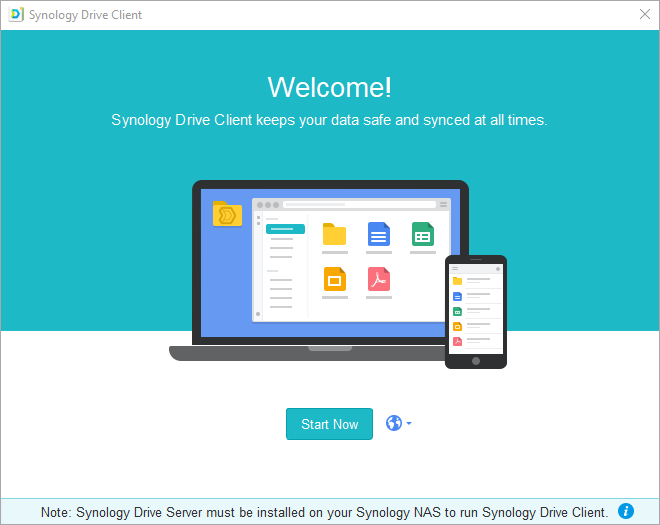Click the teal highlighted sidebar item in illustration
Screen dimensions: 660x525
click(284, 229)
